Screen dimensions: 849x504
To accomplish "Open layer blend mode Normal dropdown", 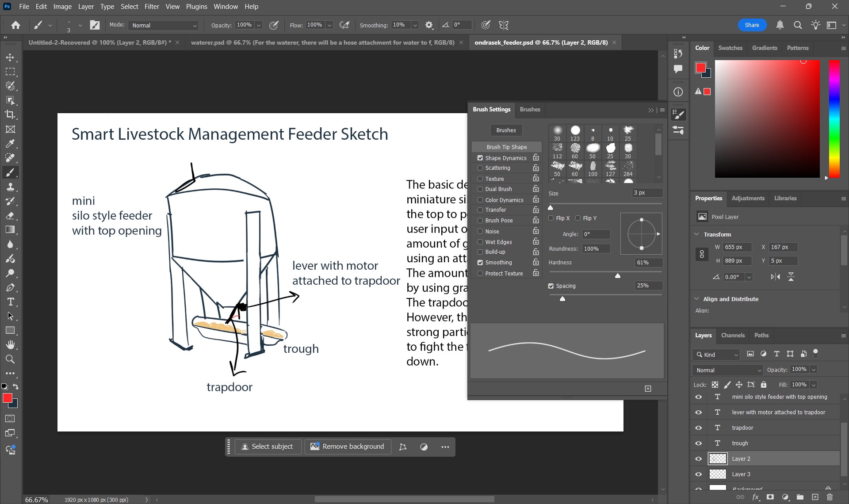I will click(728, 370).
